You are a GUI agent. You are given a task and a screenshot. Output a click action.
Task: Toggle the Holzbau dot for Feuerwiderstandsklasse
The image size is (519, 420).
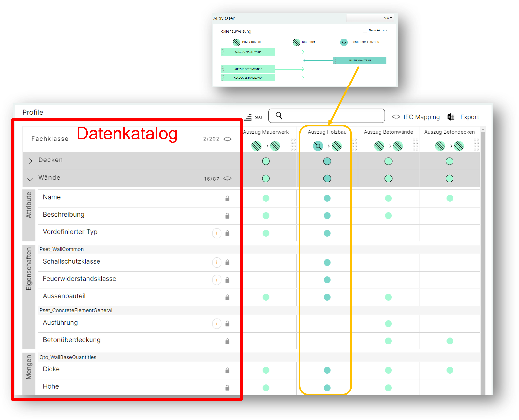327,280
